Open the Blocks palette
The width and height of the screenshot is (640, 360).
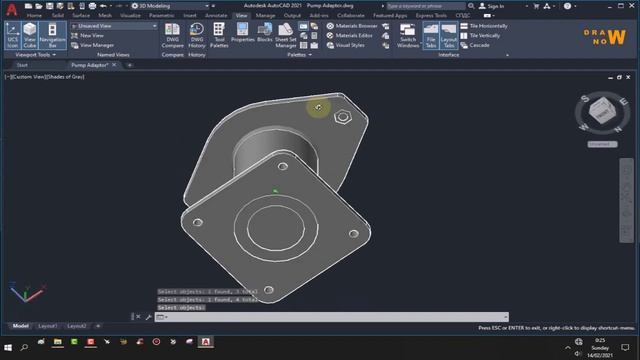pyautogui.click(x=264, y=33)
